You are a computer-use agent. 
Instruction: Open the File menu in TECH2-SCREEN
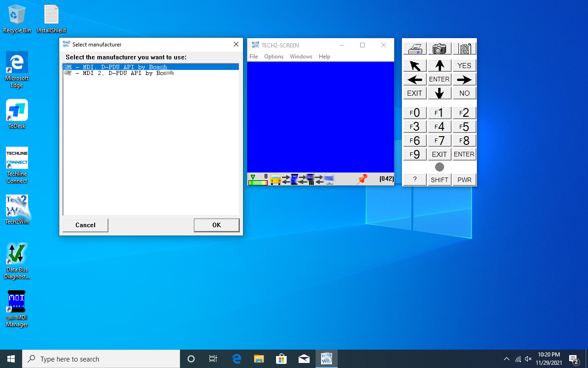coord(253,56)
